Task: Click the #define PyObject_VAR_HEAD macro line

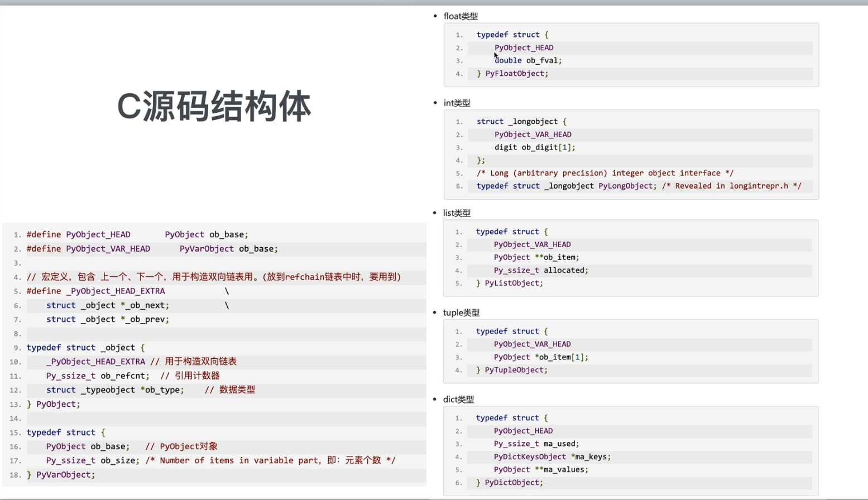Action: 152,249
